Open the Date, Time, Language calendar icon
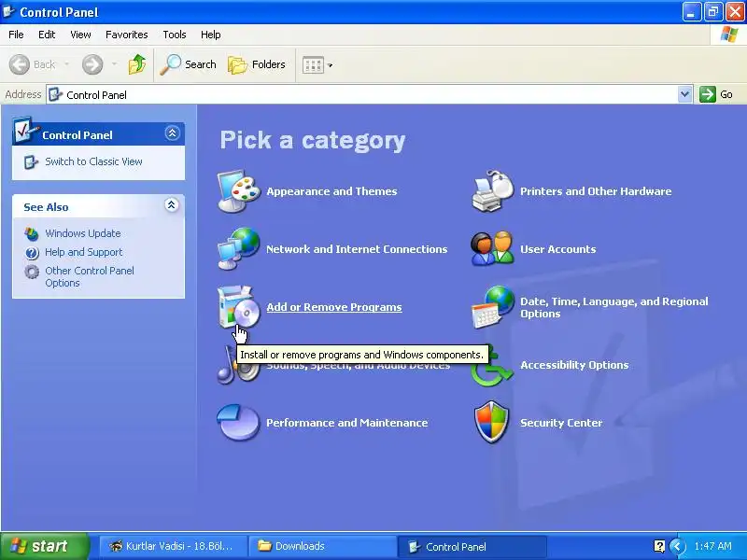Screen dimensions: 747x560 pyautogui.click(x=493, y=307)
